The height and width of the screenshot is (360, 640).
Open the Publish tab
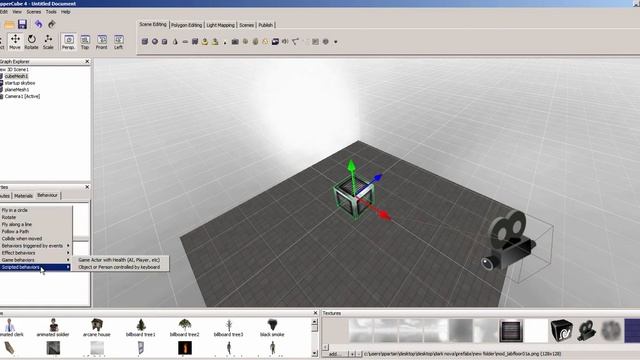click(x=265, y=25)
